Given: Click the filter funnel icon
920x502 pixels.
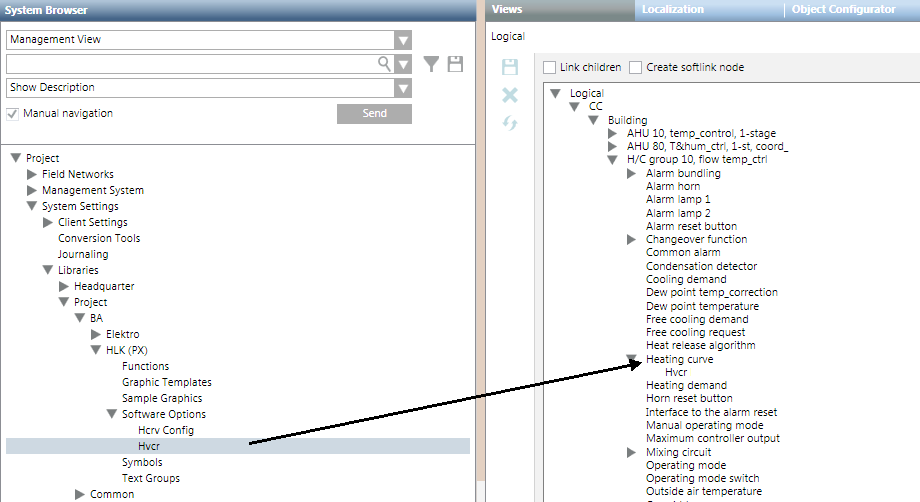Looking at the screenshot, I should (x=431, y=64).
